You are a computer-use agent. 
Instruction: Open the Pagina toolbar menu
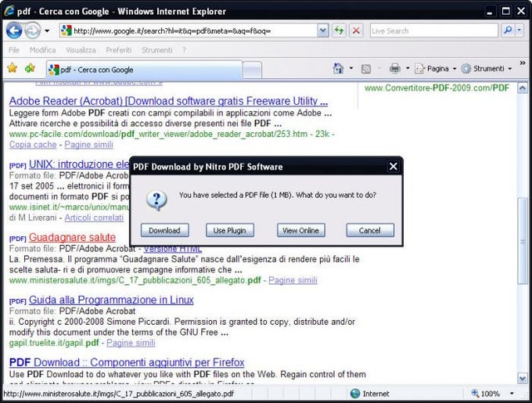[x=436, y=69]
